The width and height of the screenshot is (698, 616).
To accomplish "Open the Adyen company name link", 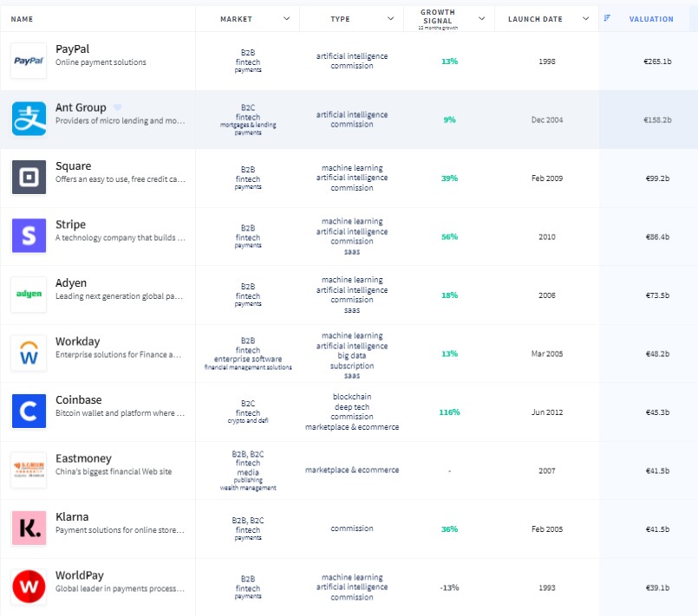I will click(71, 282).
